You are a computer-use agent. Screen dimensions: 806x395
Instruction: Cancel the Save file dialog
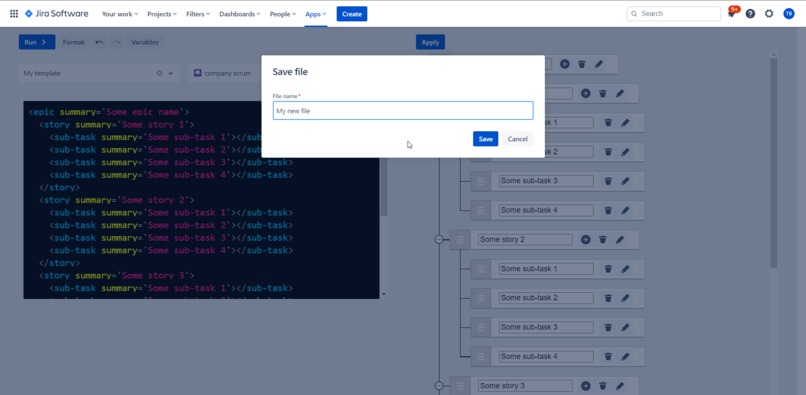[518, 139]
